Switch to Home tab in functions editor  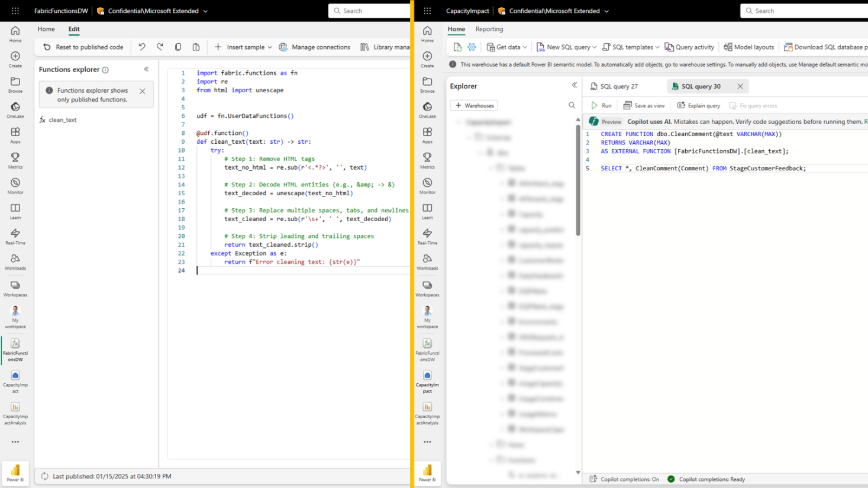click(46, 29)
